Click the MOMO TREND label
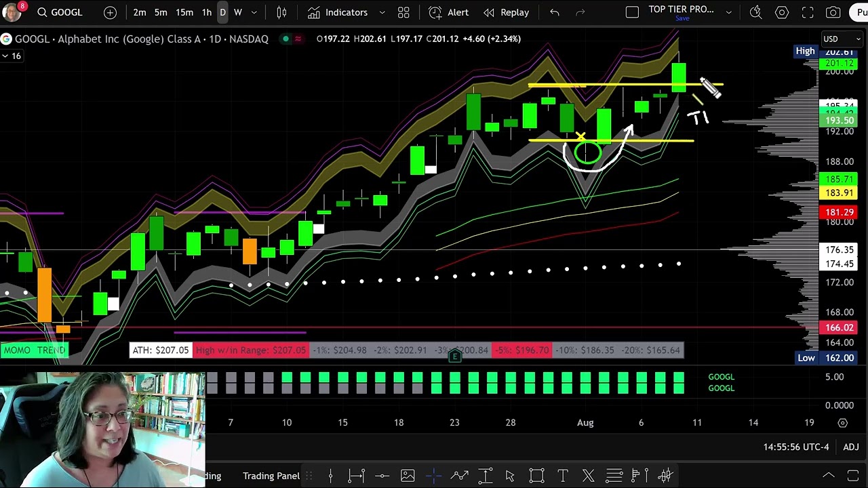868x488 pixels. point(34,350)
